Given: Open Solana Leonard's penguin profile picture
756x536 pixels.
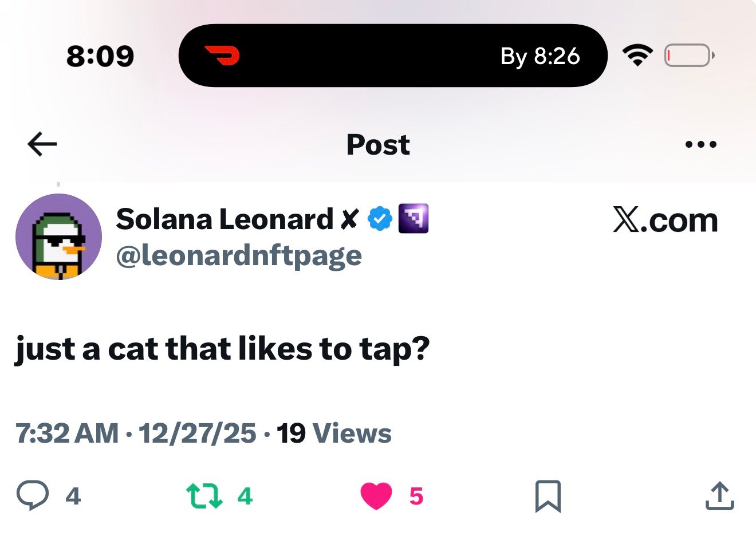Looking at the screenshot, I should click(x=58, y=237).
